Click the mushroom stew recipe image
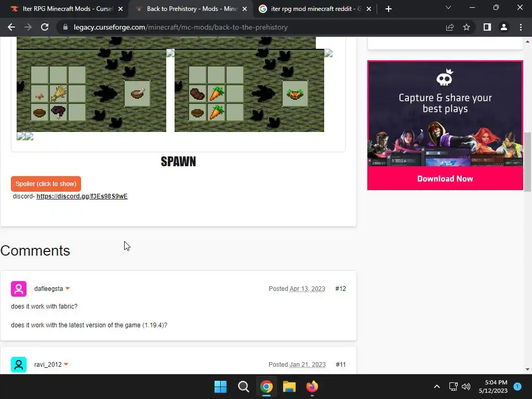The height and width of the screenshot is (399, 532). tap(91, 90)
